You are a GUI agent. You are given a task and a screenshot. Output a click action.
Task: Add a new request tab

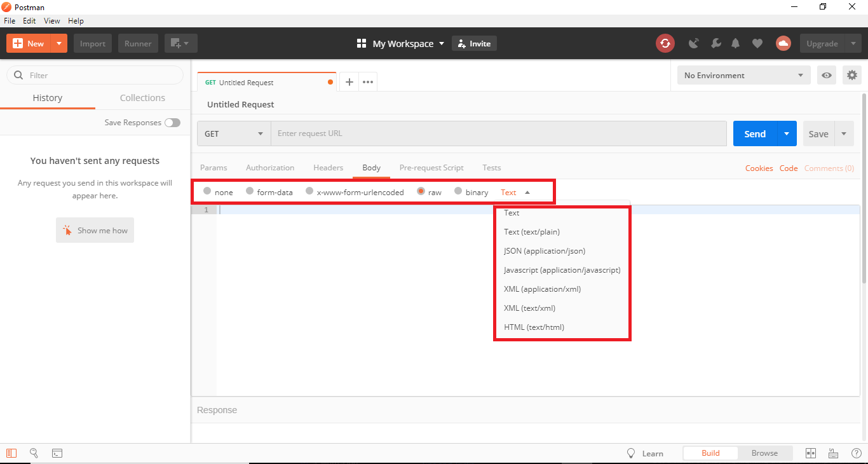tap(349, 82)
